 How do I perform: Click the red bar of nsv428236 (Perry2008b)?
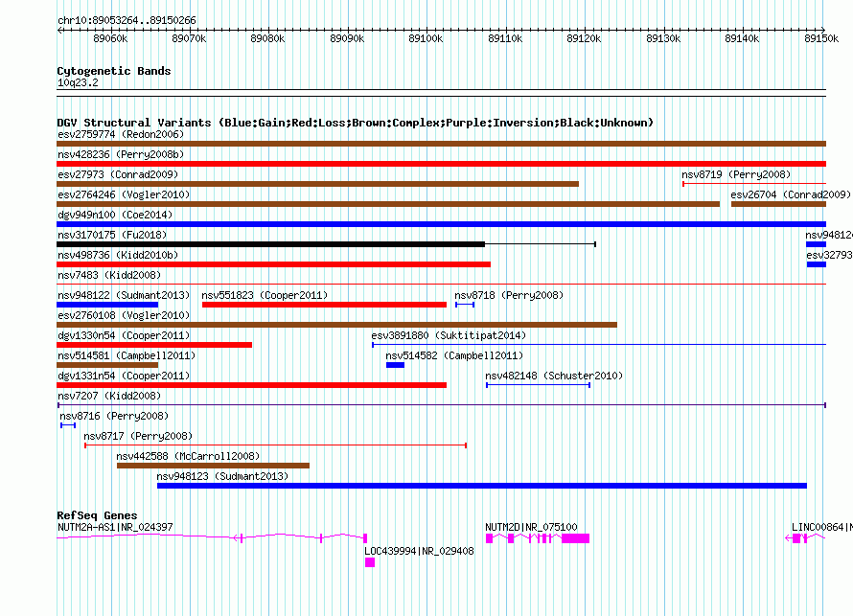coord(441,164)
